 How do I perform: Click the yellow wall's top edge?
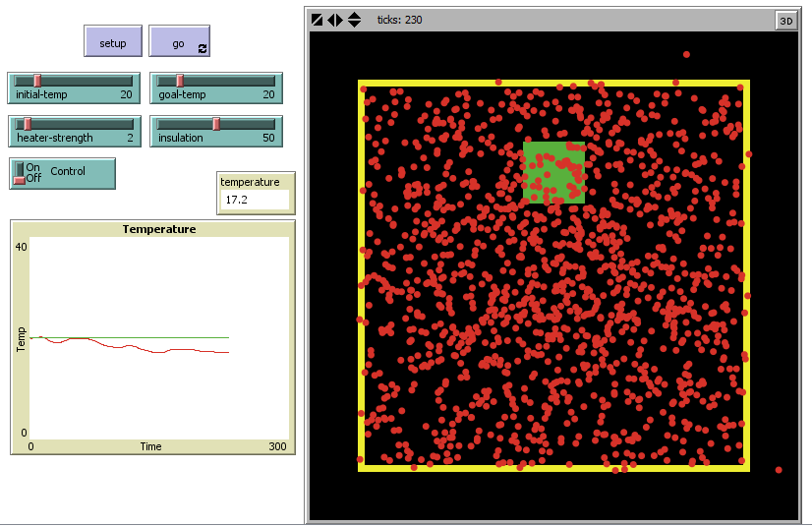pos(553,84)
